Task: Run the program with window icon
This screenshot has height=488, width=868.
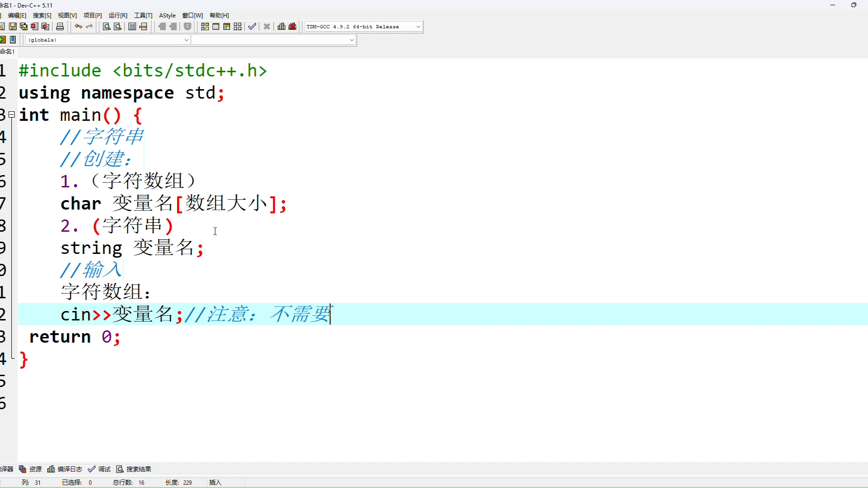Action: (216, 26)
